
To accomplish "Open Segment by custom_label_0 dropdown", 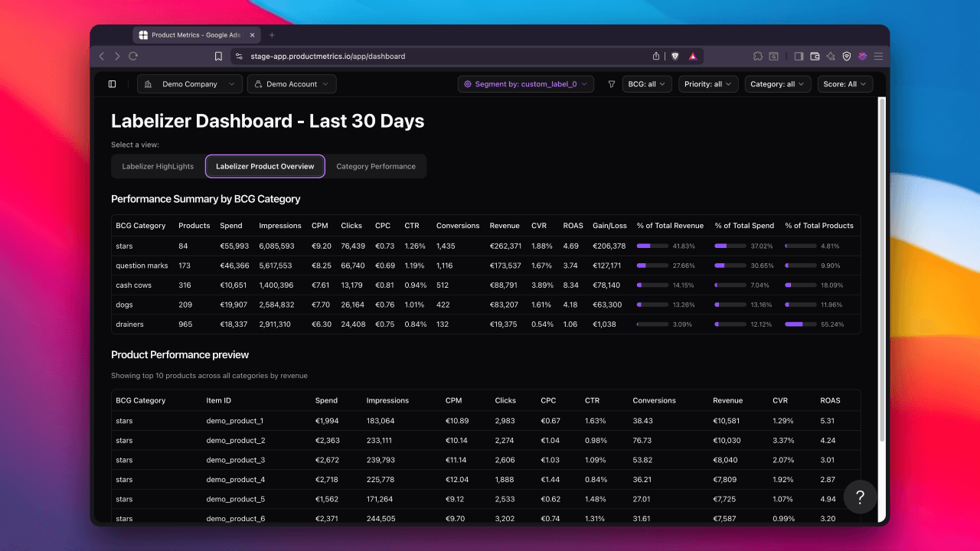I will tap(526, 84).
